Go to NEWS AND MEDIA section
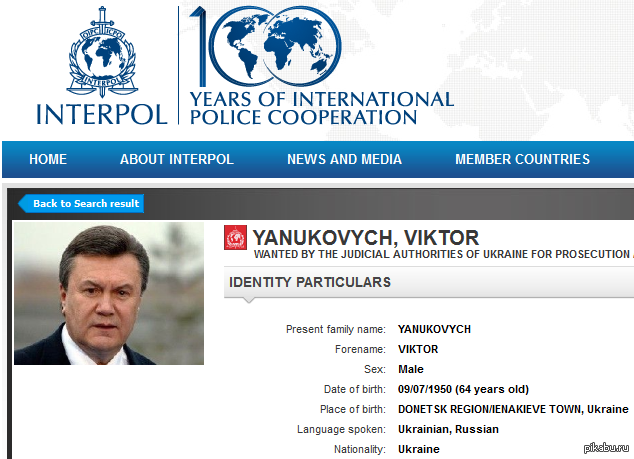Viewport: 634px width, 459px height. (x=344, y=159)
